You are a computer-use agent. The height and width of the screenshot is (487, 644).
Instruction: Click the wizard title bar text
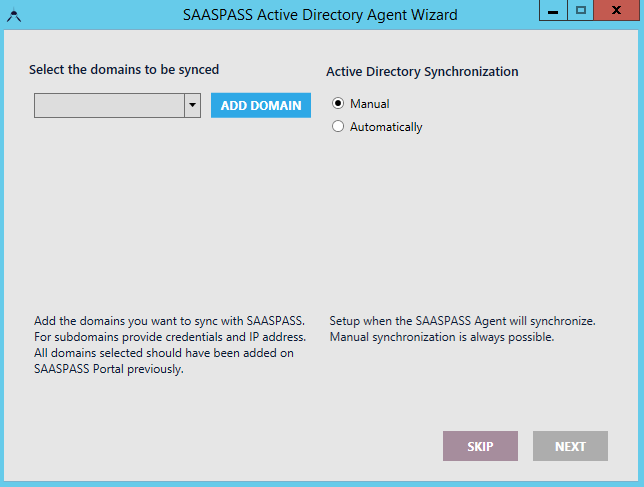click(x=321, y=15)
